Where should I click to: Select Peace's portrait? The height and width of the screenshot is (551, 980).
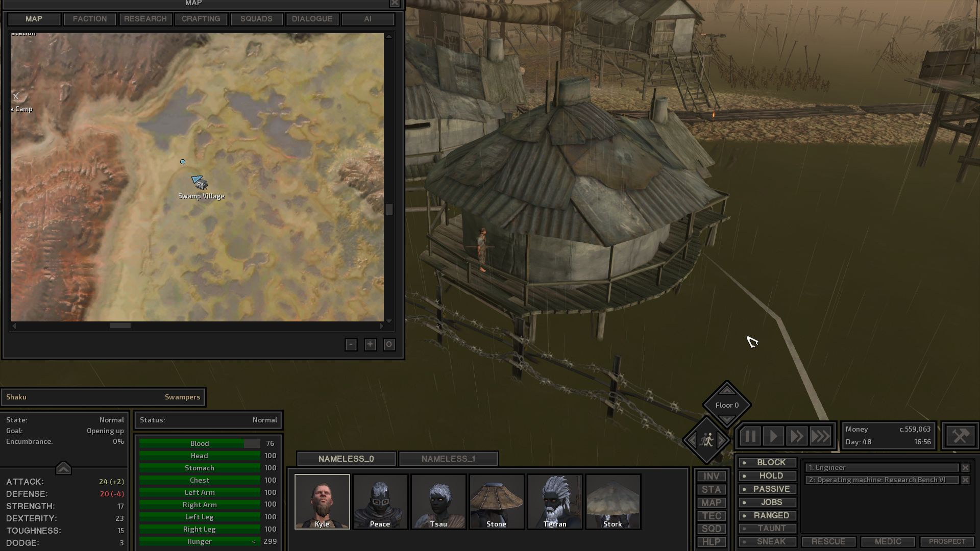point(380,502)
